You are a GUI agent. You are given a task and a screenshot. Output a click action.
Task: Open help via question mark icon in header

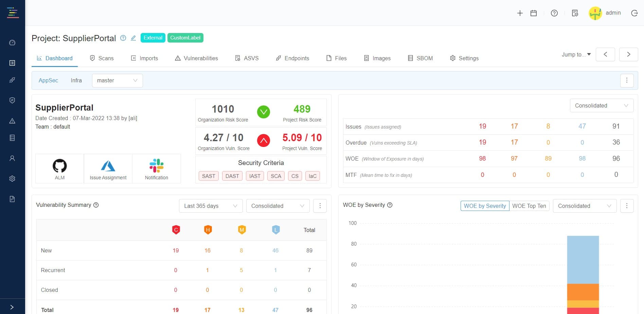554,13
